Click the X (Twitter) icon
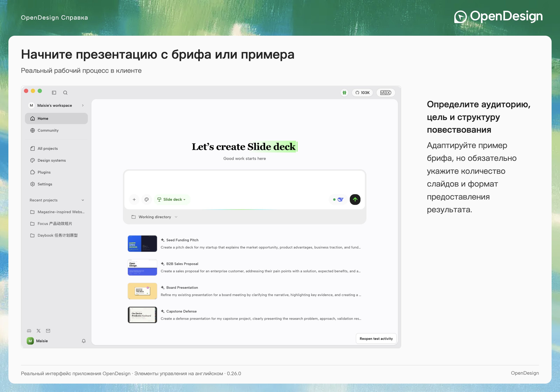This screenshot has width=560, height=392. pyautogui.click(x=38, y=331)
